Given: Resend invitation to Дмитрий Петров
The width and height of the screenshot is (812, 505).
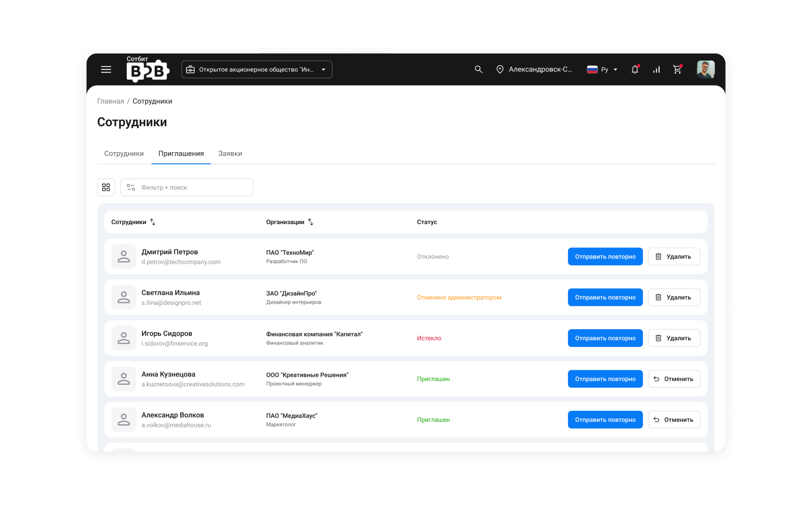Looking at the screenshot, I should click(x=605, y=257).
